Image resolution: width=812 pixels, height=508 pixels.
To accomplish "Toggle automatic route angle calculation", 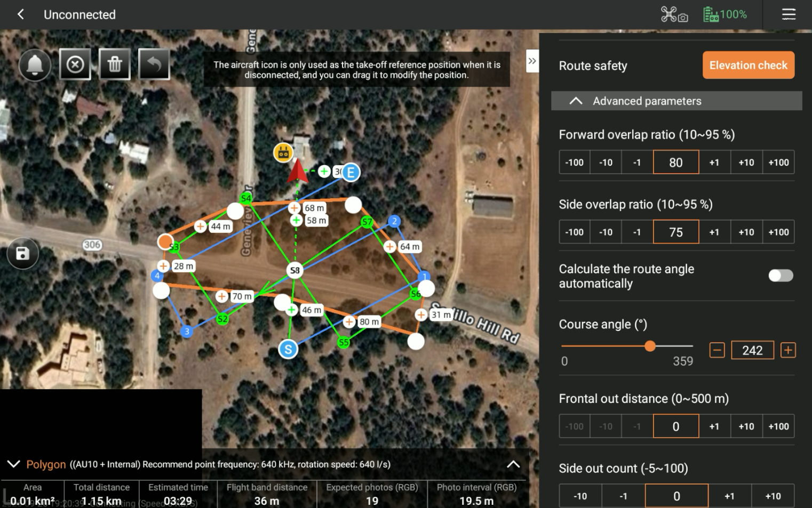I will 780,276.
